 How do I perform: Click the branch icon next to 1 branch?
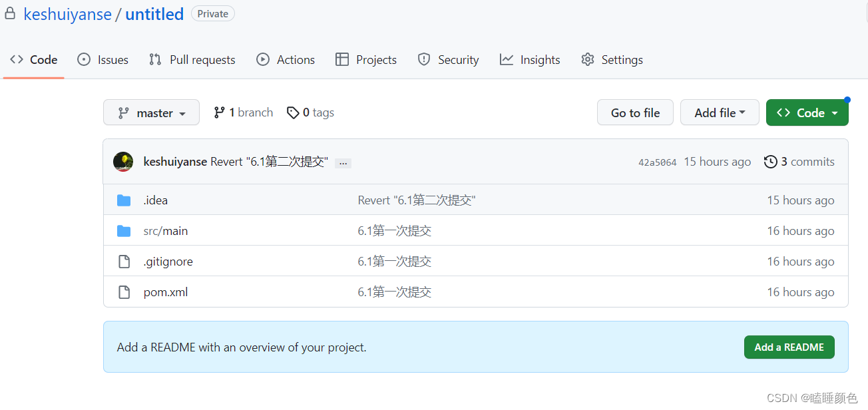[219, 112]
